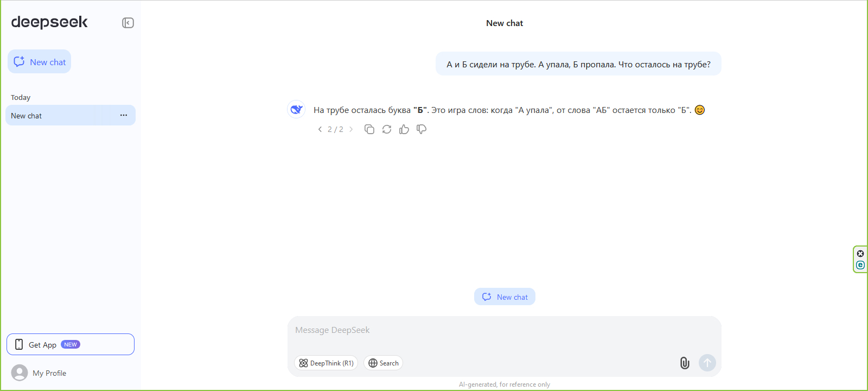Dislike the response with thumbs down
The width and height of the screenshot is (868, 391).
click(422, 129)
